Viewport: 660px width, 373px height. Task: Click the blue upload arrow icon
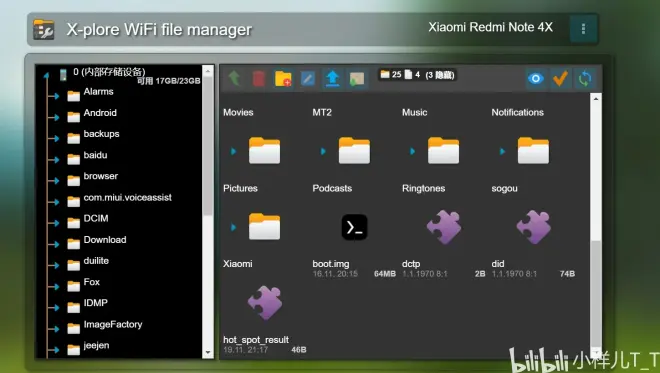point(333,79)
